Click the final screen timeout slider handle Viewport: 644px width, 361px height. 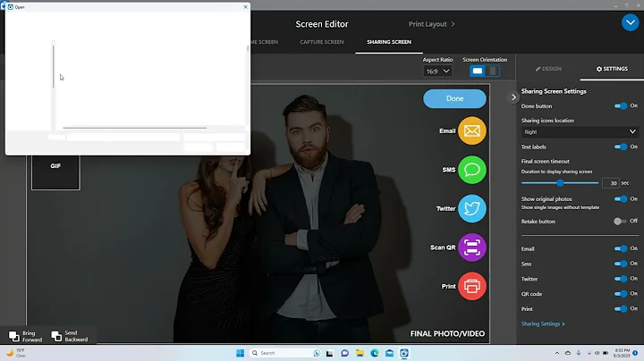[x=560, y=183]
